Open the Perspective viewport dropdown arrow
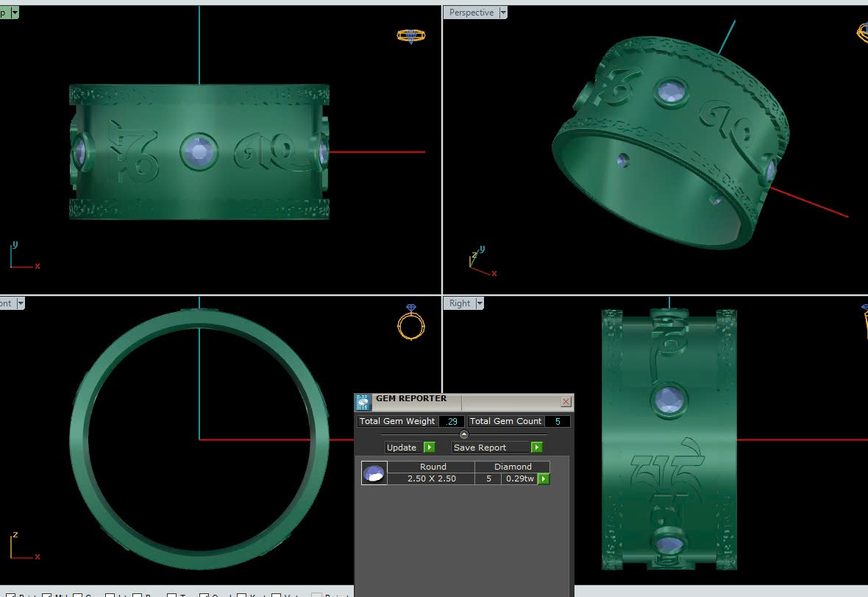This screenshot has height=597, width=868. tap(503, 13)
